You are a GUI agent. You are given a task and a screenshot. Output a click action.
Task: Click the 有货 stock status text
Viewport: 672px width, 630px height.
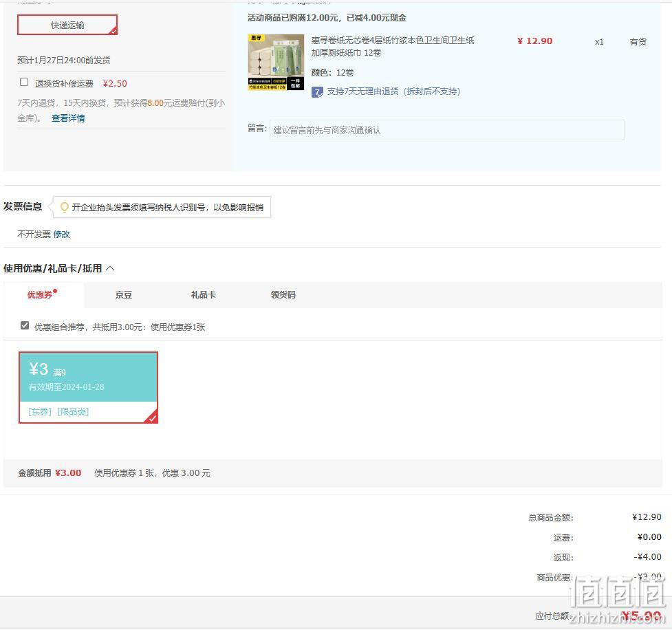click(638, 41)
